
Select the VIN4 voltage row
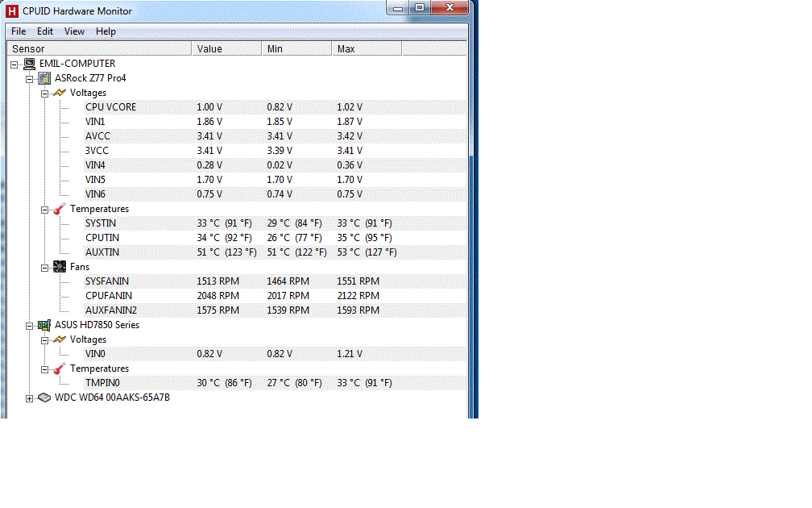click(275, 165)
